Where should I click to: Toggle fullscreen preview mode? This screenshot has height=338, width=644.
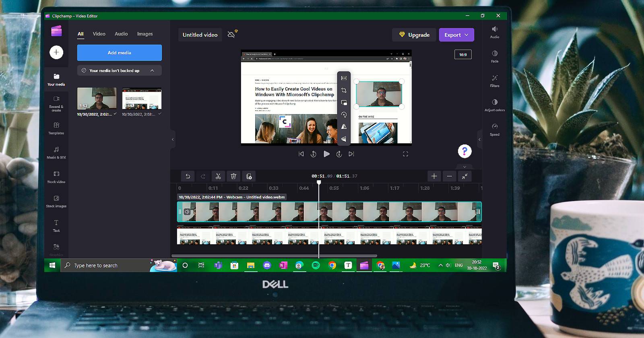[405, 154]
